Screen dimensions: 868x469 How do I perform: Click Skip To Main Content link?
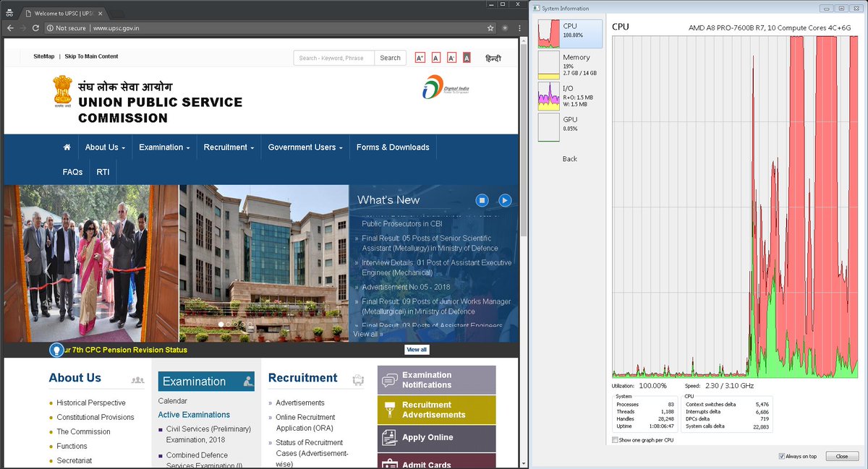pyautogui.click(x=91, y=56)
